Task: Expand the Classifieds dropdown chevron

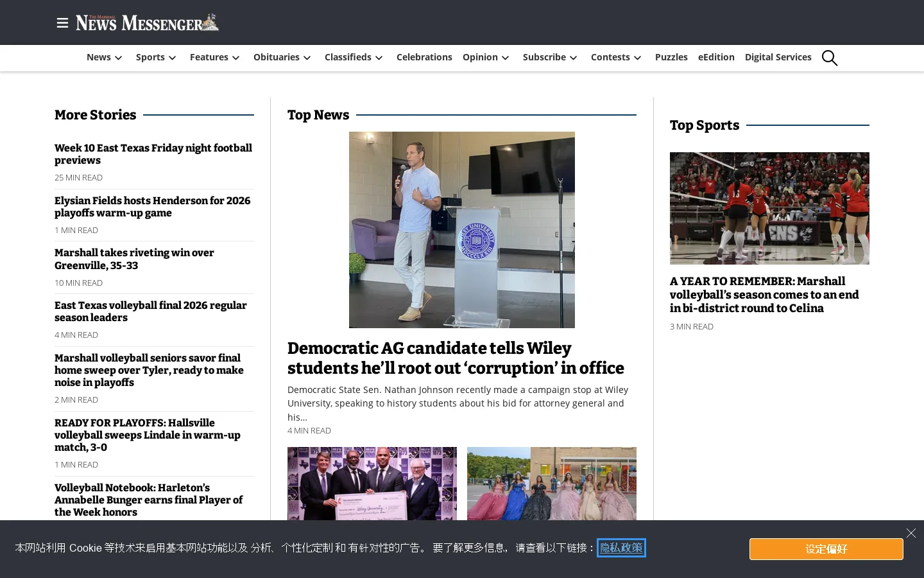Action: (x=379, y=58)
